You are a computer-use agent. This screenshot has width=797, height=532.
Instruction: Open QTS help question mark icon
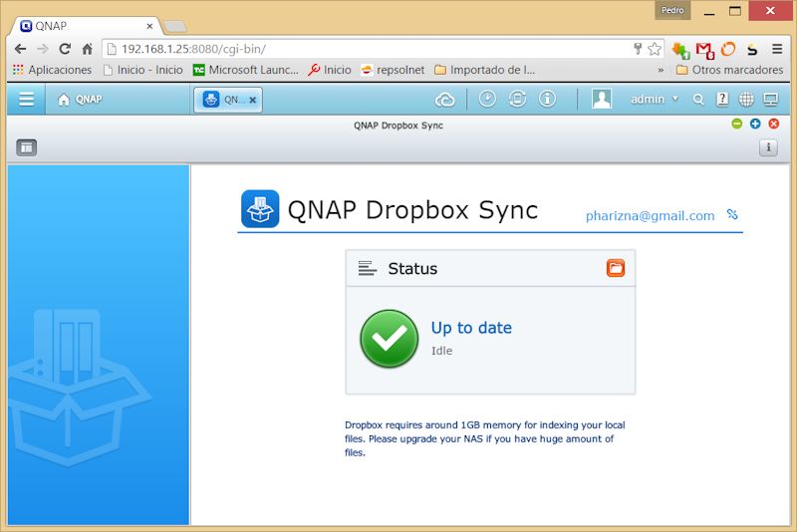pos(722,99)
